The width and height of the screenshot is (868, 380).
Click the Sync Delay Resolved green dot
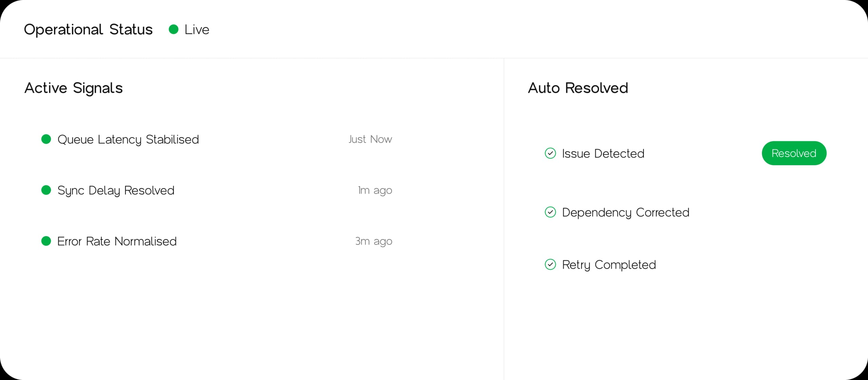46,190
